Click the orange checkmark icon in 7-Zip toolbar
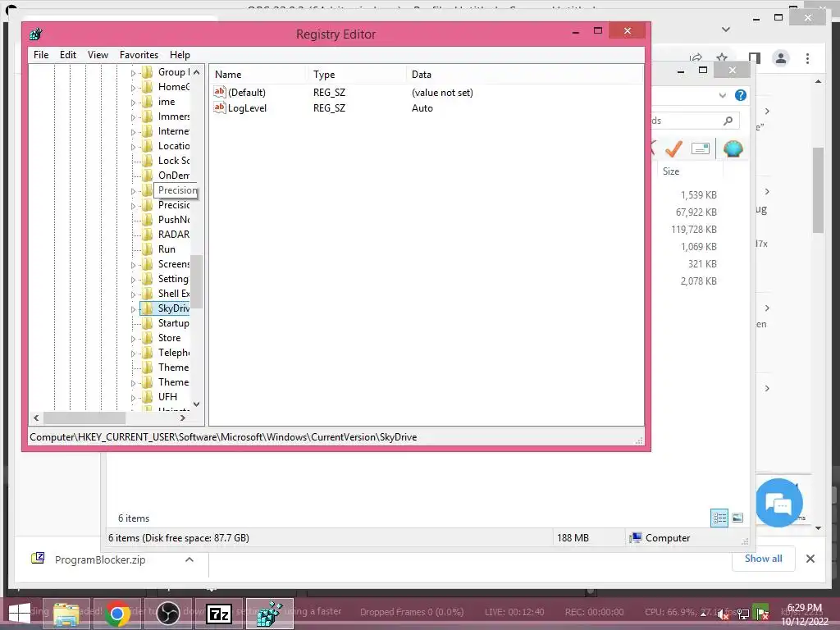 click(x=673, y=148)
